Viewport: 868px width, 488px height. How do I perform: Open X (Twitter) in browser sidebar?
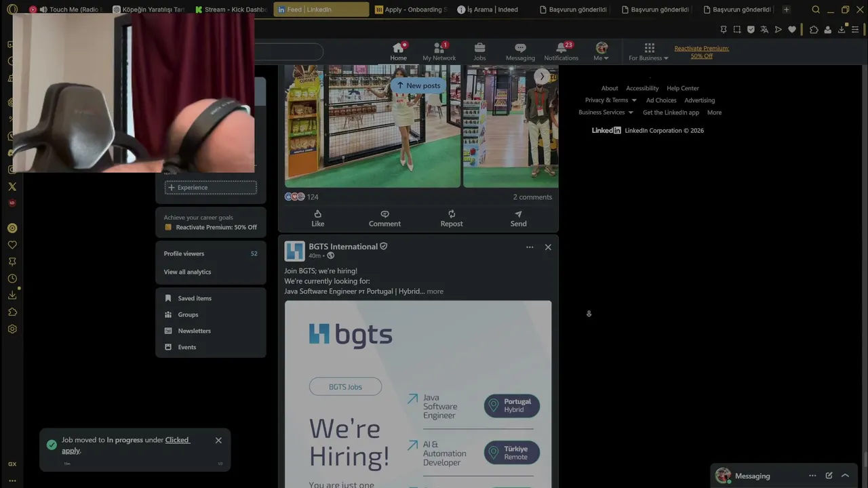12,186
